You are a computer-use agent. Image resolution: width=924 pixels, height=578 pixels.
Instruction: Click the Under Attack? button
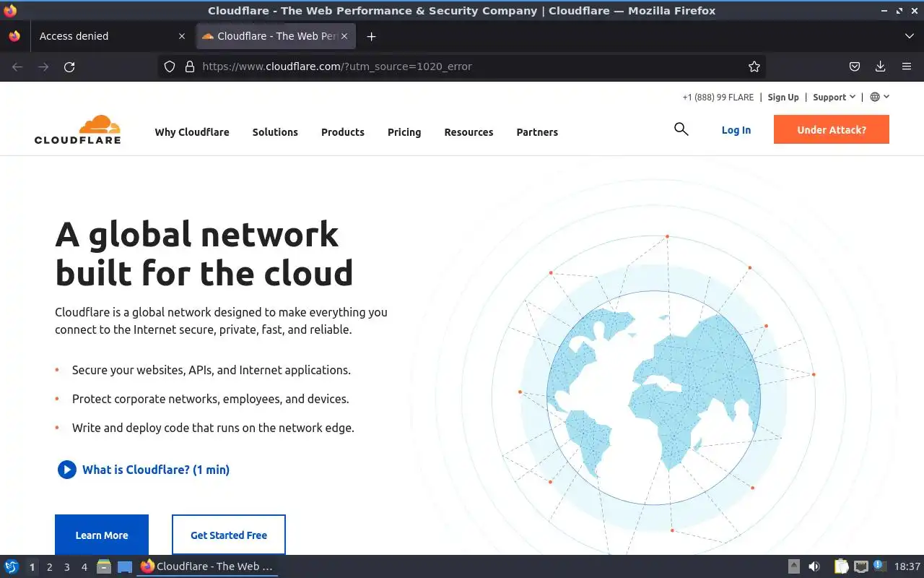[x=832, y=130]
